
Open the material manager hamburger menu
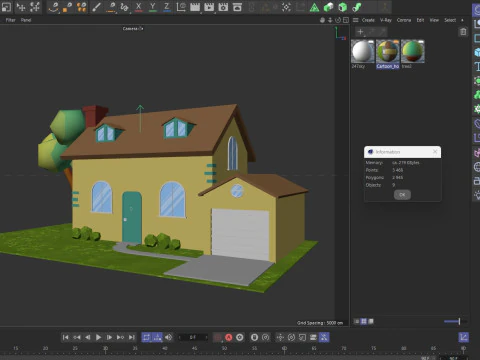coord(356,20)
